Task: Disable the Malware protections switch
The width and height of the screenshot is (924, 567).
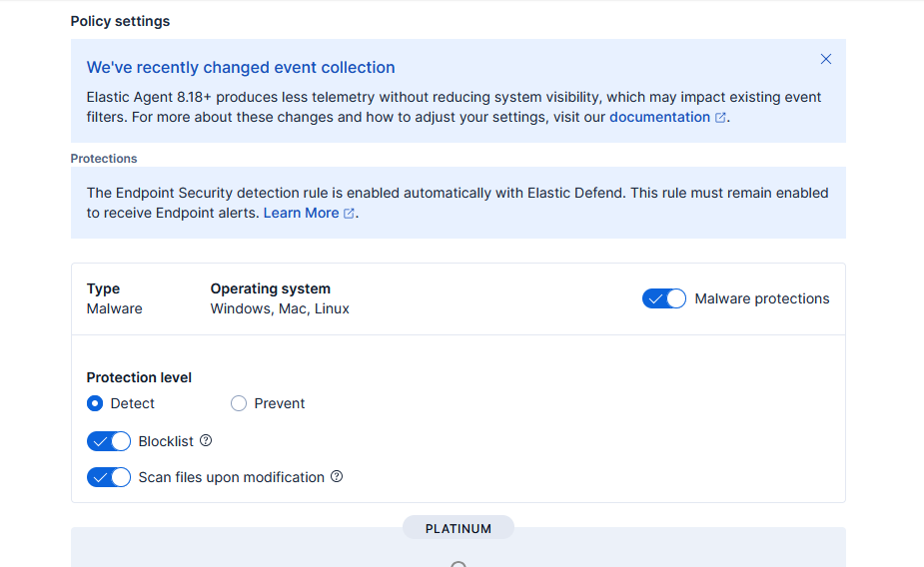Action: pos(664,298)
